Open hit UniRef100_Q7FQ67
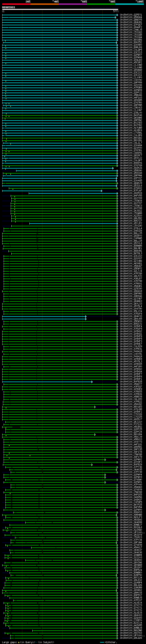 (131, 25)
